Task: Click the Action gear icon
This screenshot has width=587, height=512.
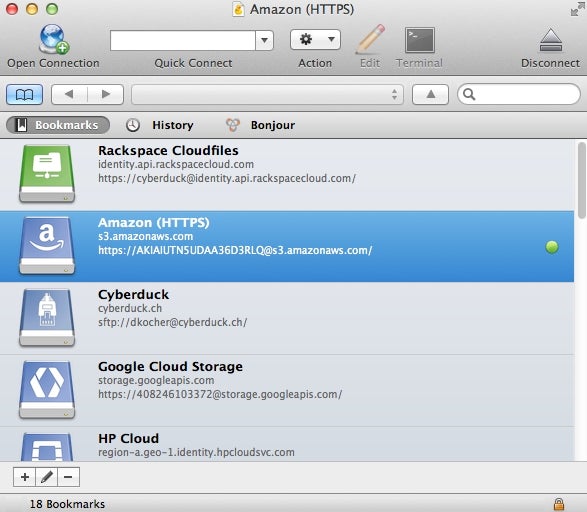Action: click(306, 39)
